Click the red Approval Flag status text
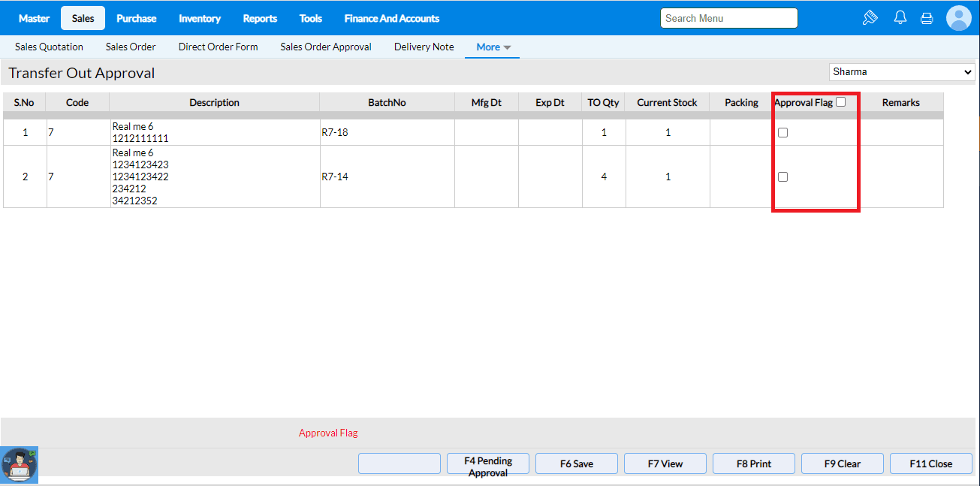The image size is (980, 486). (328, 433)
